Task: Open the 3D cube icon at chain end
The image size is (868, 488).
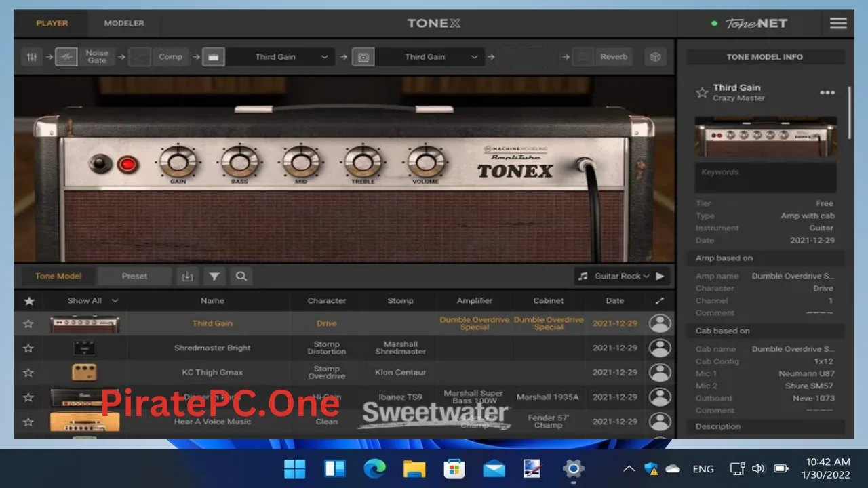Action: coord(655,57)
